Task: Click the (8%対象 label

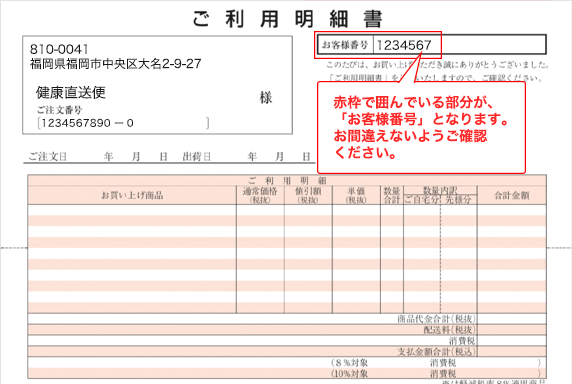Action: point(349,363)
